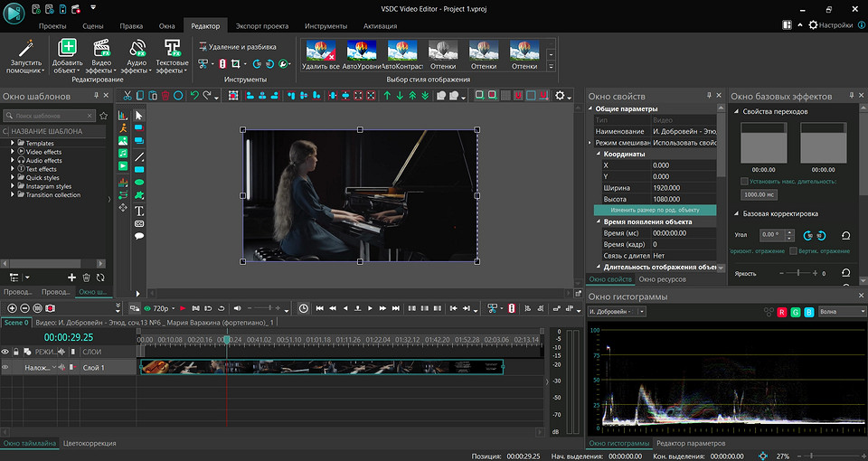This screenshot has height=461, width=868.
Task: Open Video effects (Видео эффекты) ribbon button
Action: point(102,56)
